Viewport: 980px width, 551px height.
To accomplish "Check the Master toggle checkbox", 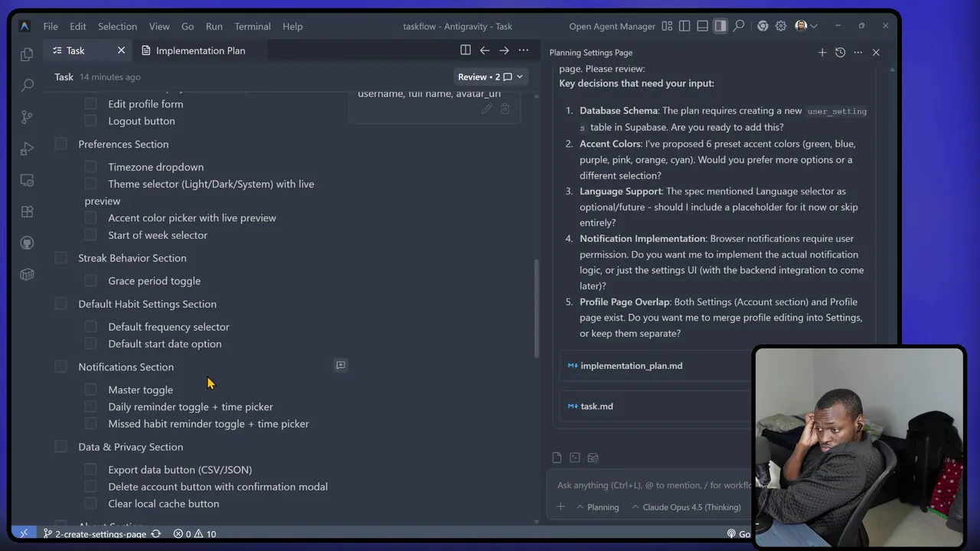I will [x=90, y=390].
